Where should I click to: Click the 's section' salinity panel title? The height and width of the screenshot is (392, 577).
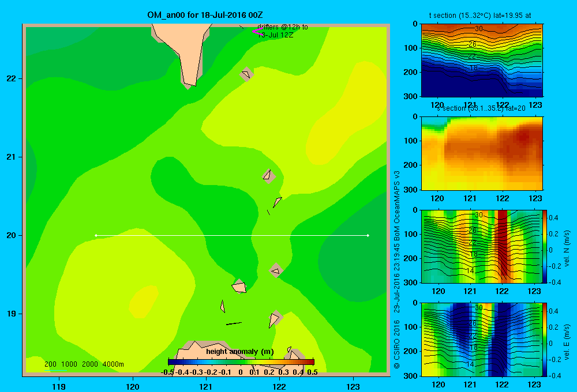[x=481, y=108]
